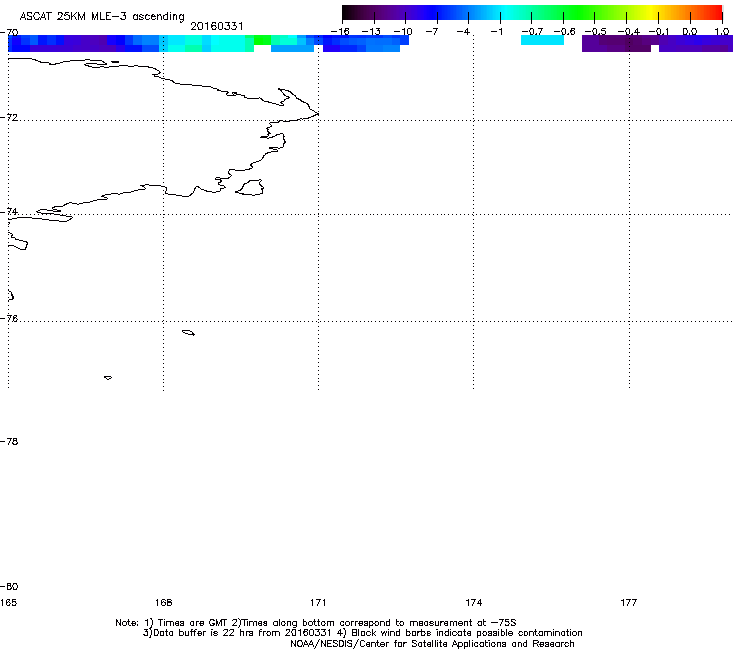Click the -78 latitude label

point(9,441)
